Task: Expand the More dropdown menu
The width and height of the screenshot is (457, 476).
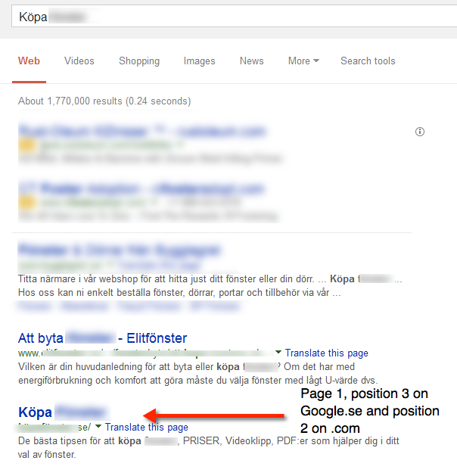Action: pyautogui.click(x=303, y=61)
